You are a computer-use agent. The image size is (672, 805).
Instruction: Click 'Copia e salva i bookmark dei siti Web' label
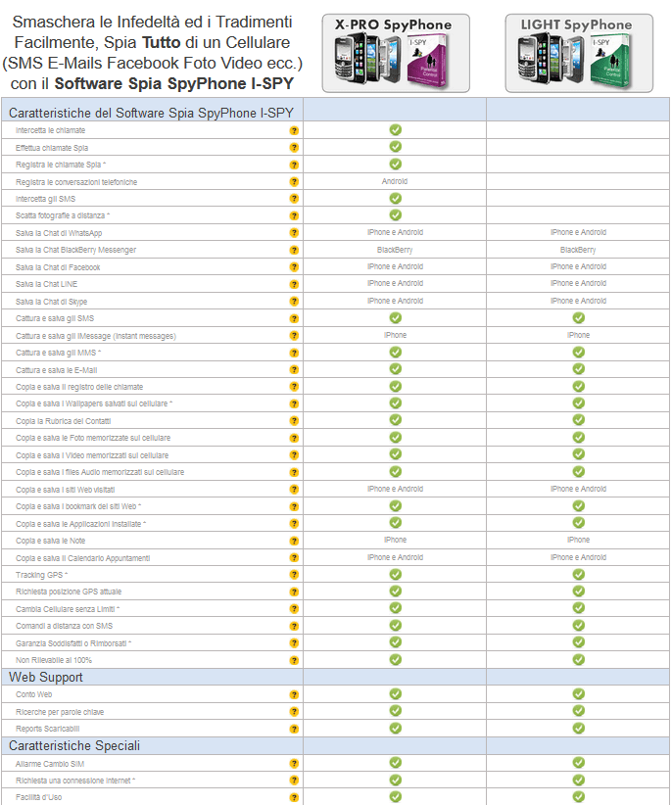pyautogui.click(x=78, y=506)
